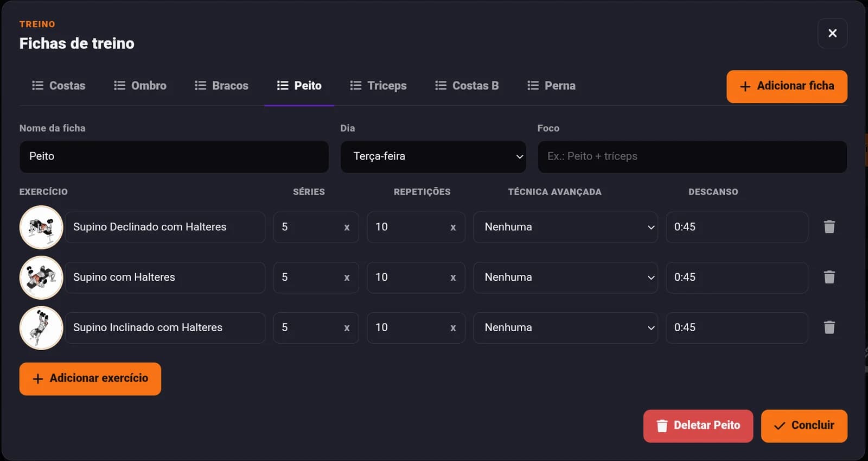Screen dimensions: 868x461
Task: Open Supino Declinado exercise thumbnail
Action: [x=41, y=227]
